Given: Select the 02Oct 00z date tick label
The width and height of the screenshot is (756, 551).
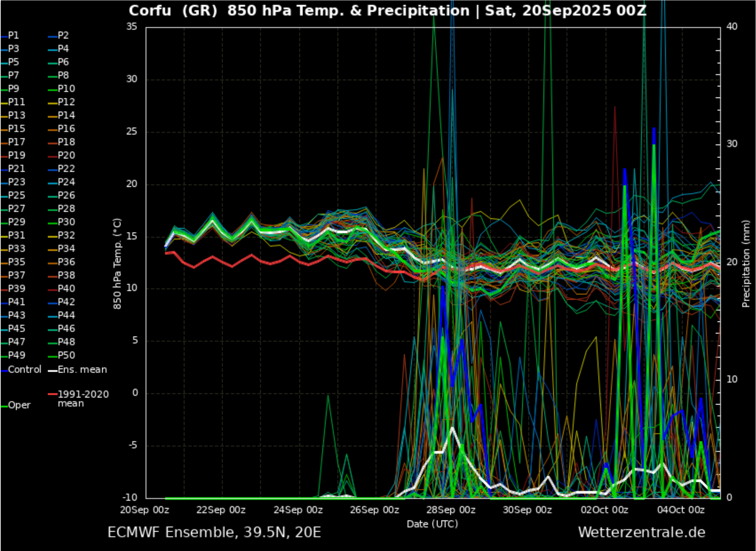Looking at the screenshot, I should coord(604,510).
